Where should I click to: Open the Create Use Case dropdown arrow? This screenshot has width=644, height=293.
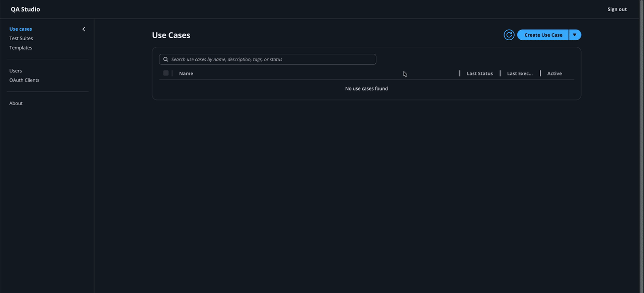tap(574, 34)
